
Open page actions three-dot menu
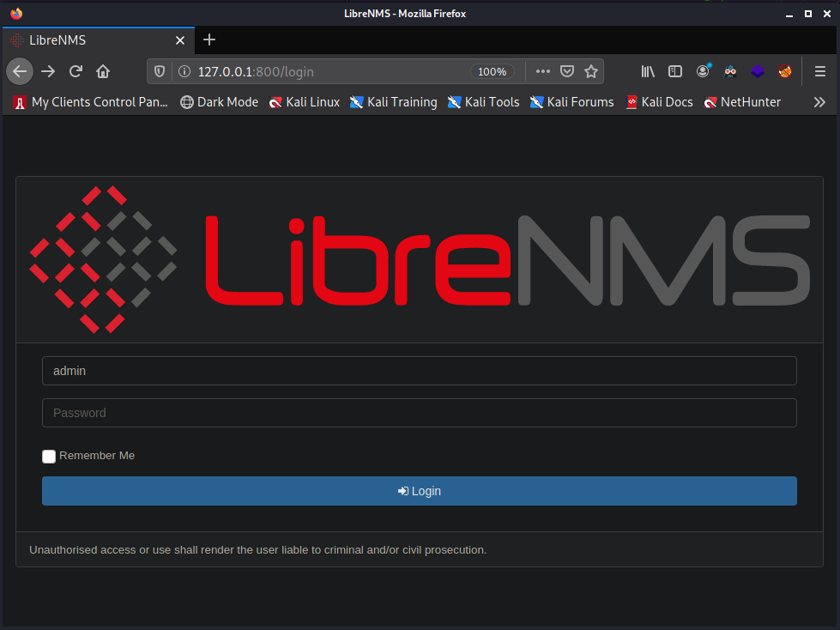(x=542, y=71)
